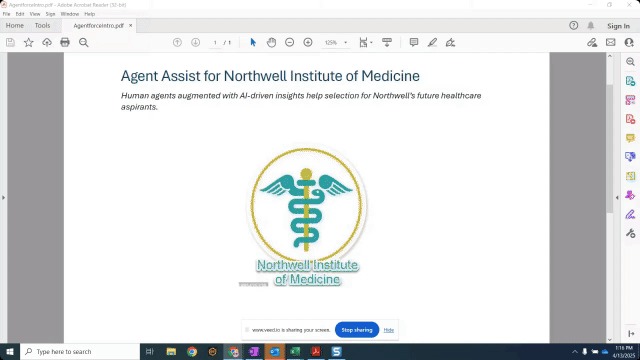This screenshot has height=360, width=640.
Task: Go to previous page arrow icon
Action: [177, 42]
